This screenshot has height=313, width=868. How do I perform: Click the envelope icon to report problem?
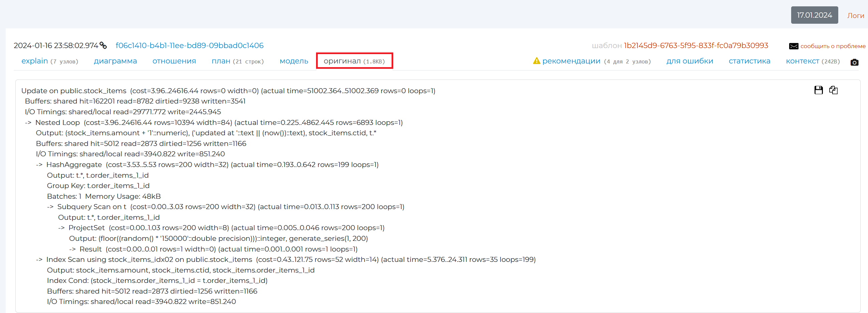tap(793, 46)
